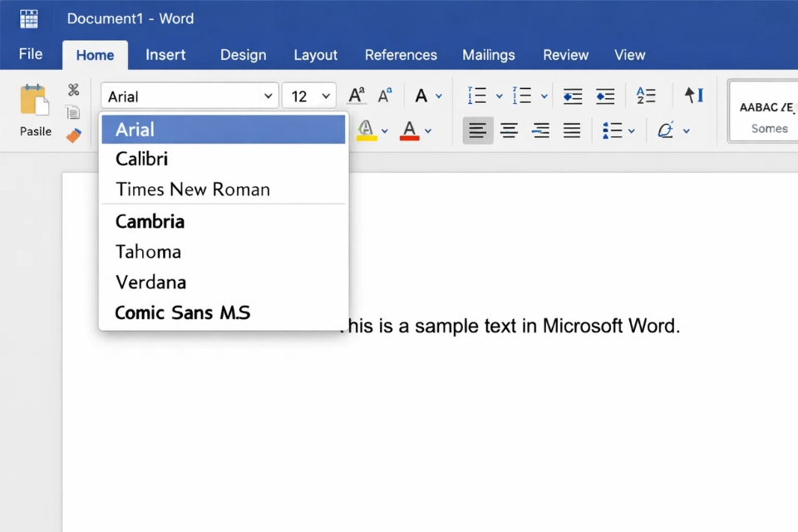The width and height of the screenshot is (798, 532).
Task: Toggle center text alignment
Action: pos(510,131)
